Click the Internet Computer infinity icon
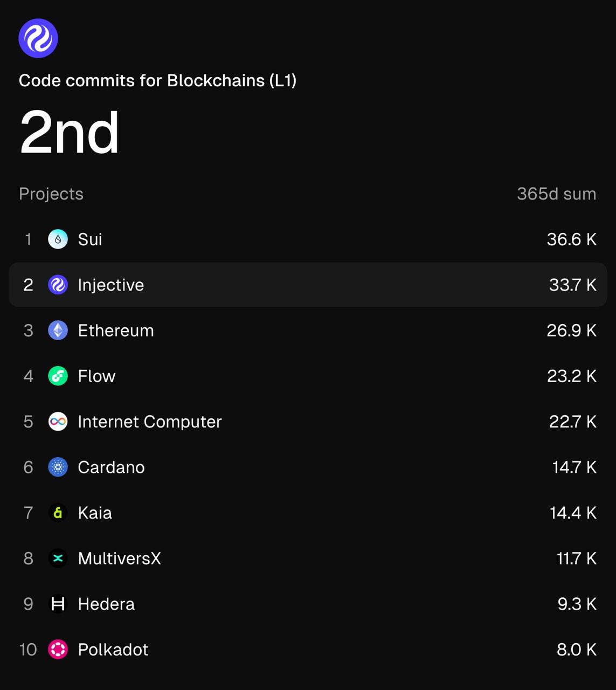Screen dimensions: 616x690 click(58, 422)
